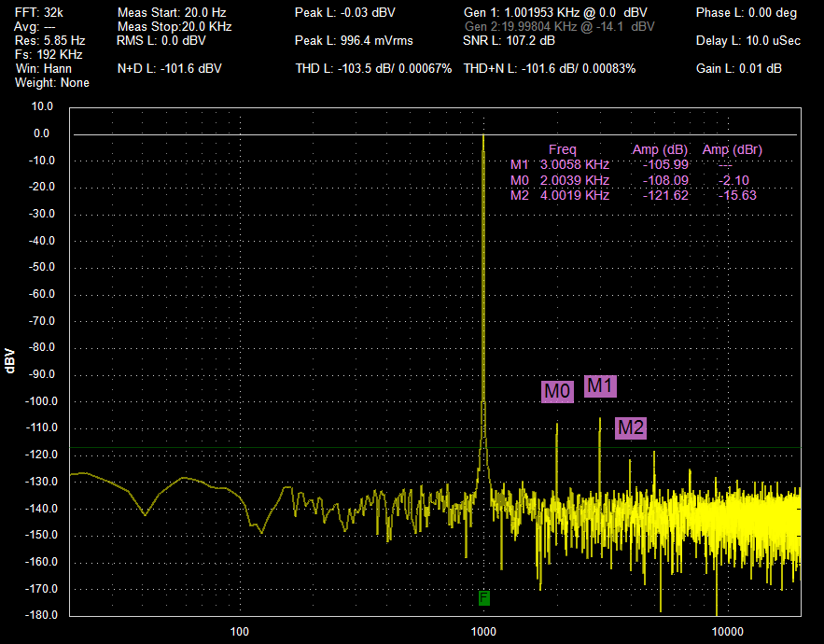Select the M0 marker label
This screenshot has width=824, height=644.
pyautogui.click(x=557, y=392)
